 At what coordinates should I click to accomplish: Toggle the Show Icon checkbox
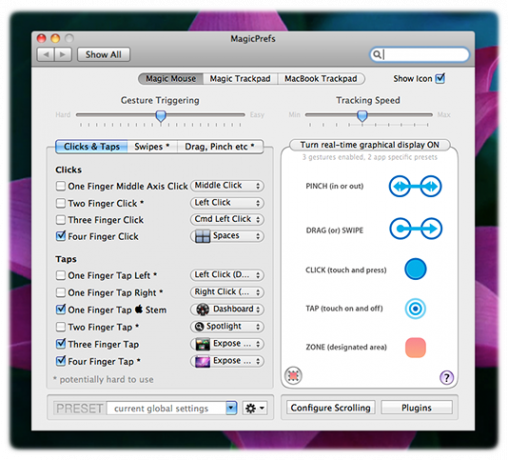(x=440, y=78)
